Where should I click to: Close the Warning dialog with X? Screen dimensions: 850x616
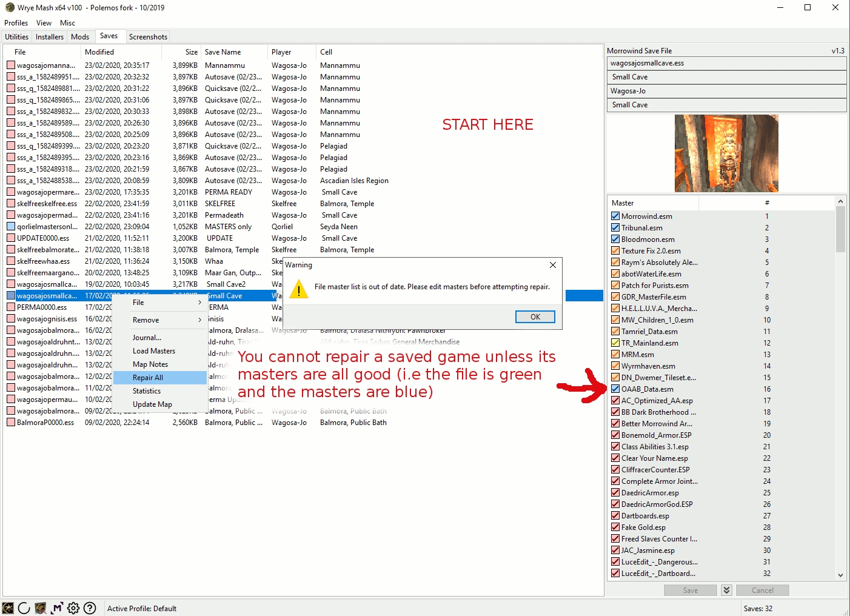[x=552, y=265]
